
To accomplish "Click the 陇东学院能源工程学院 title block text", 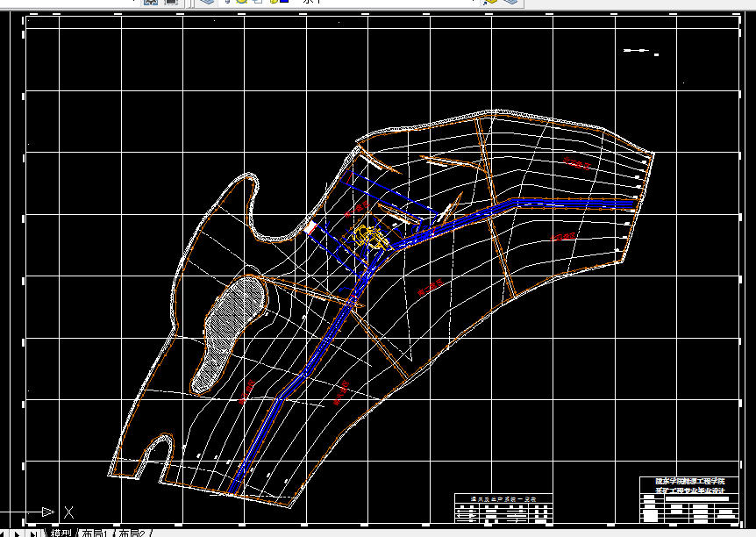I will [x=690, y=482].
